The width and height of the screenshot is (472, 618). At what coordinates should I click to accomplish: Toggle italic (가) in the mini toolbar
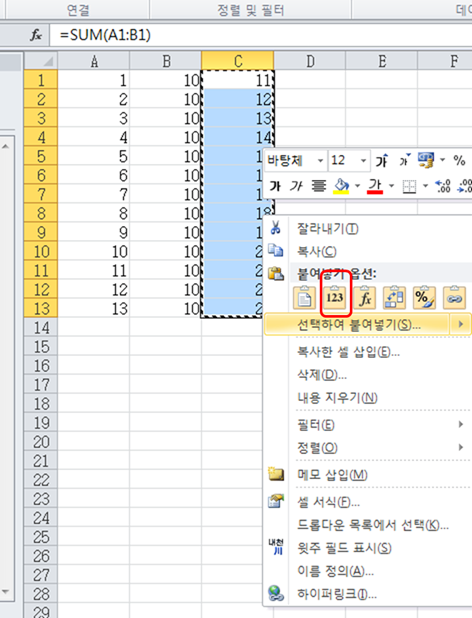(x=296, y=186)
